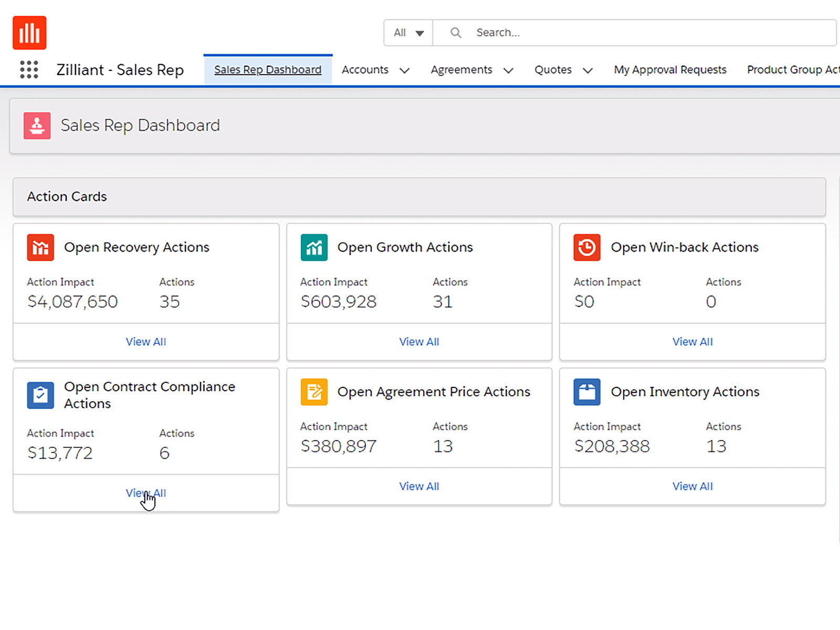Open the Product Group tab at edge
This screenshot has width=840, height=630.
793,70
